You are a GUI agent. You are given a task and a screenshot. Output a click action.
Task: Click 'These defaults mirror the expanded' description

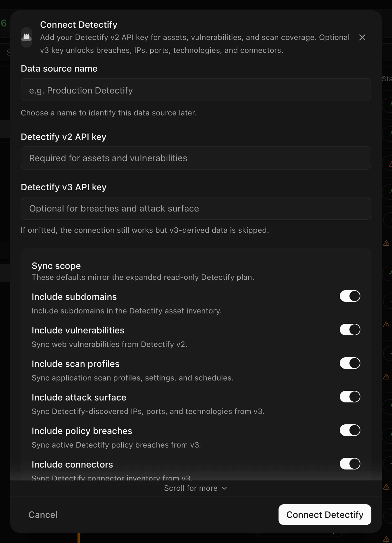coord(143,277)
